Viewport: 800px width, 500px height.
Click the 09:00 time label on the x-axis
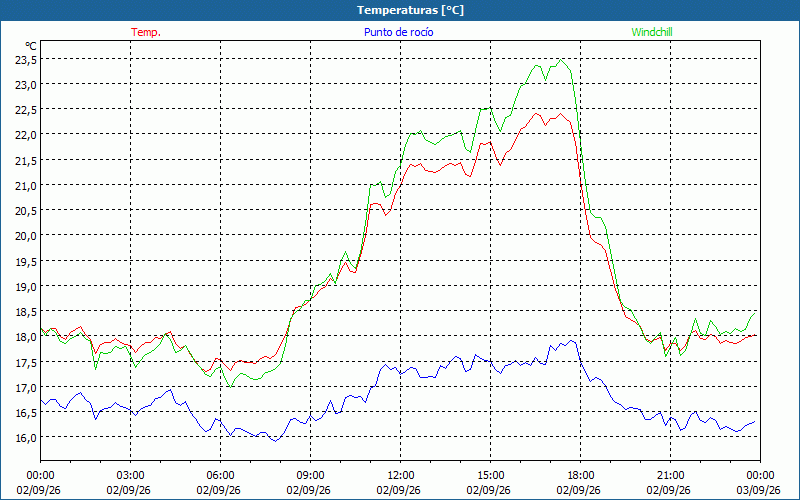click(x=311, y=476)
